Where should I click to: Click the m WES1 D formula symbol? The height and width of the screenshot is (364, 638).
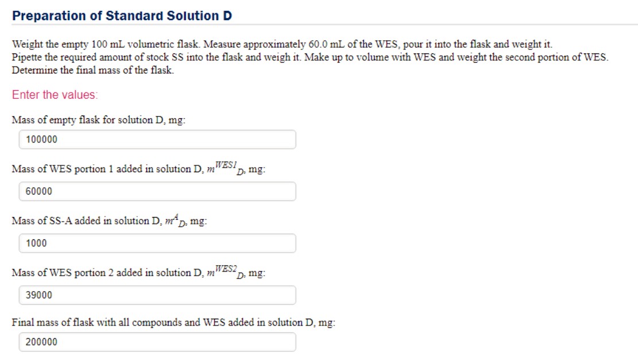point(226,168)
